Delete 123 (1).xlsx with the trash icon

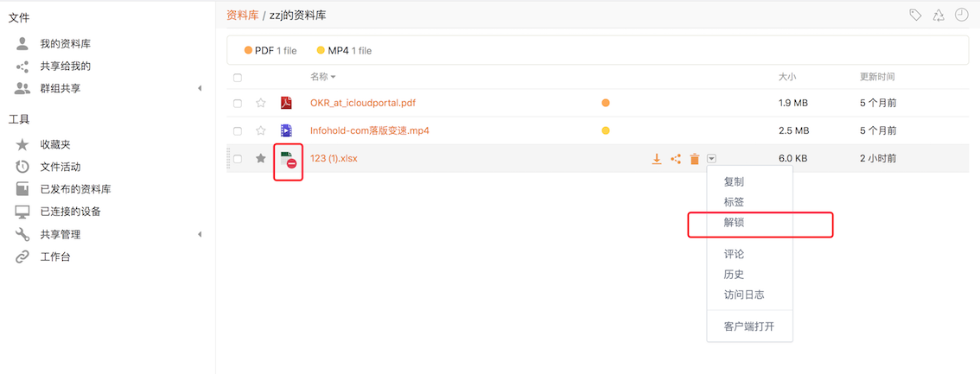[x=694, y=159]
